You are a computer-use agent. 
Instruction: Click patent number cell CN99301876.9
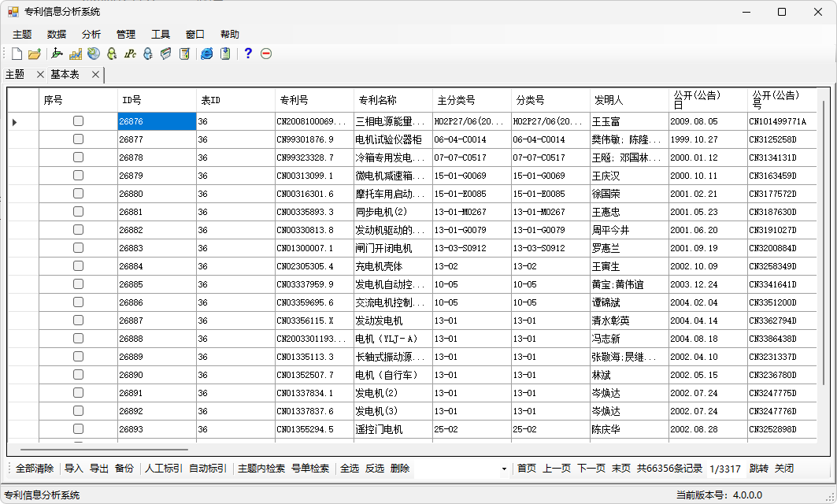(x=314, y=139)
